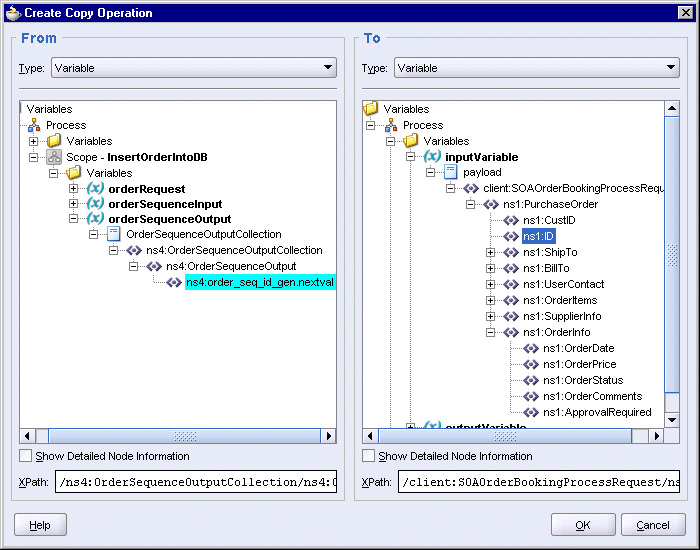Expand the ns1:UserContact node
700x550 pixels.
point(491,284)
